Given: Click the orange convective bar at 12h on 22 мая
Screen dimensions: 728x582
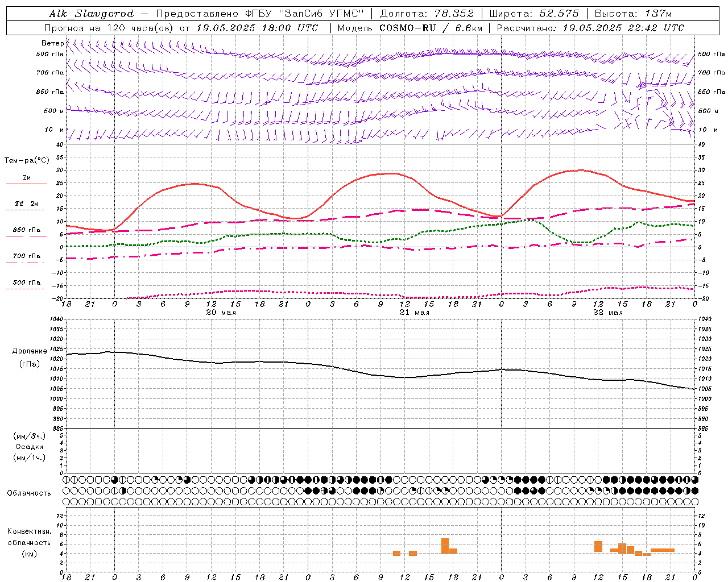Looking at the screenshot, I should coord(598,546).
